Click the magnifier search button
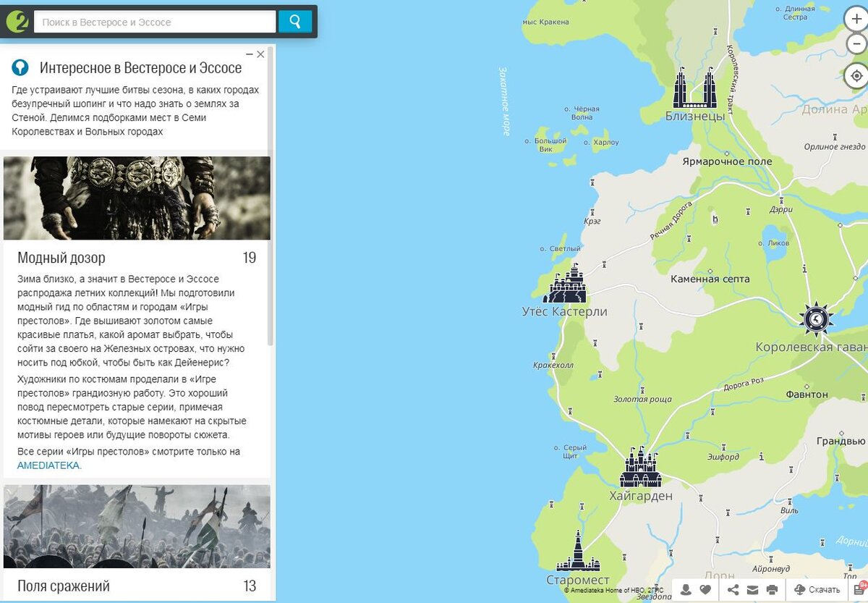This screenshot has width=868, height=603. (295, 22)
